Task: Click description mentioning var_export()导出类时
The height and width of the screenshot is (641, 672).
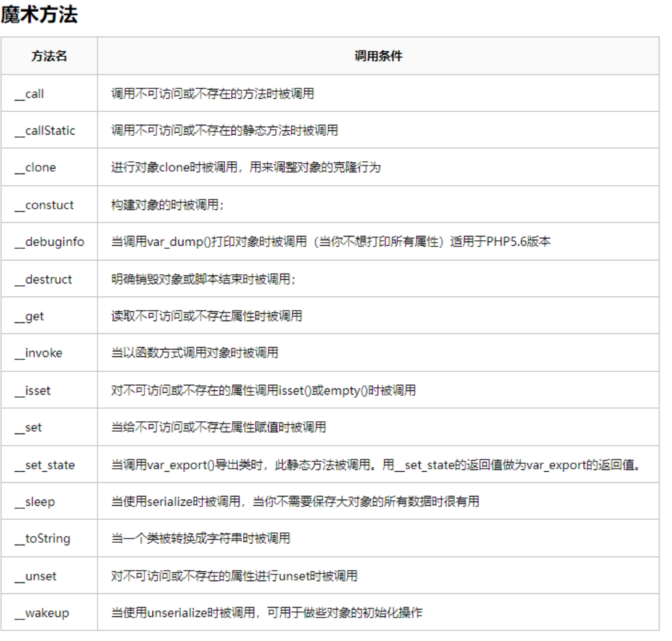Action: click(376, 465)
